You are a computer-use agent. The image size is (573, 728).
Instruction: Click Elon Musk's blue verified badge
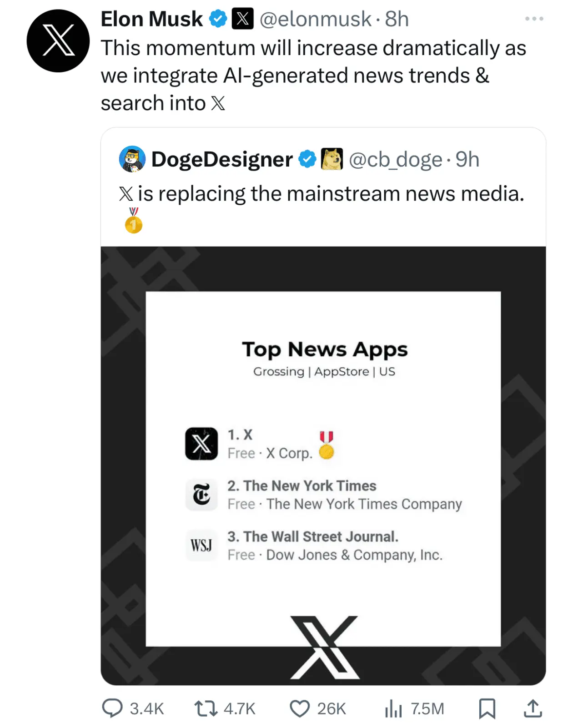point(218,19)
